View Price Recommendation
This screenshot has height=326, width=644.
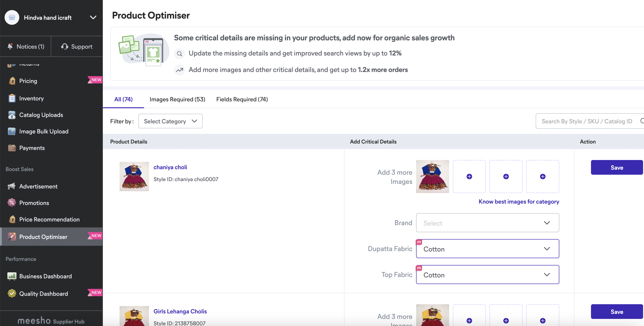[50, 219]
